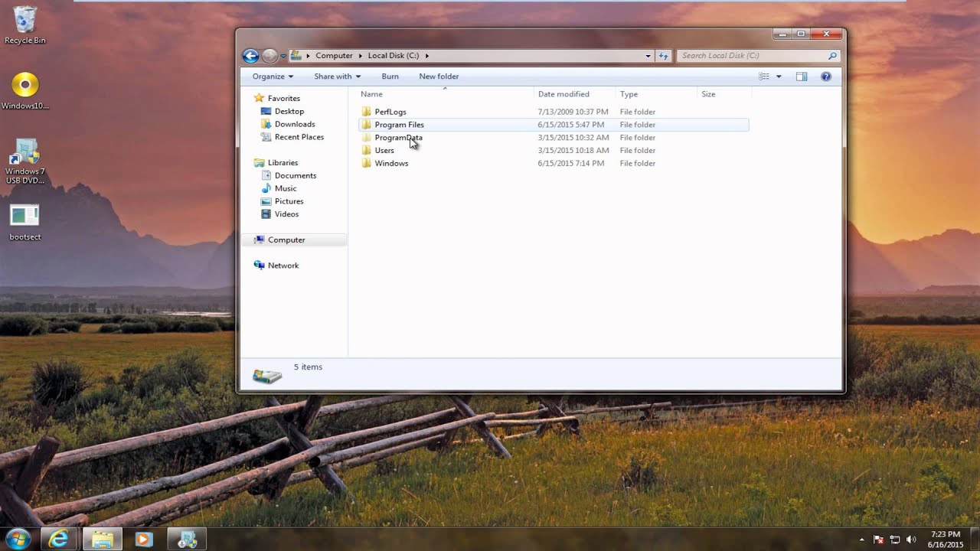
Task: Click the date 7/13/2009 10:37 PM
Action: (573, 112)
